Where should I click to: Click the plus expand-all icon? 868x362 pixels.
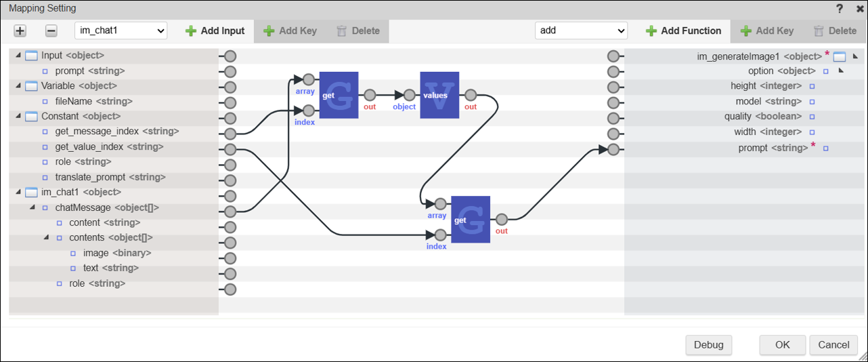(x=20, y=31)
